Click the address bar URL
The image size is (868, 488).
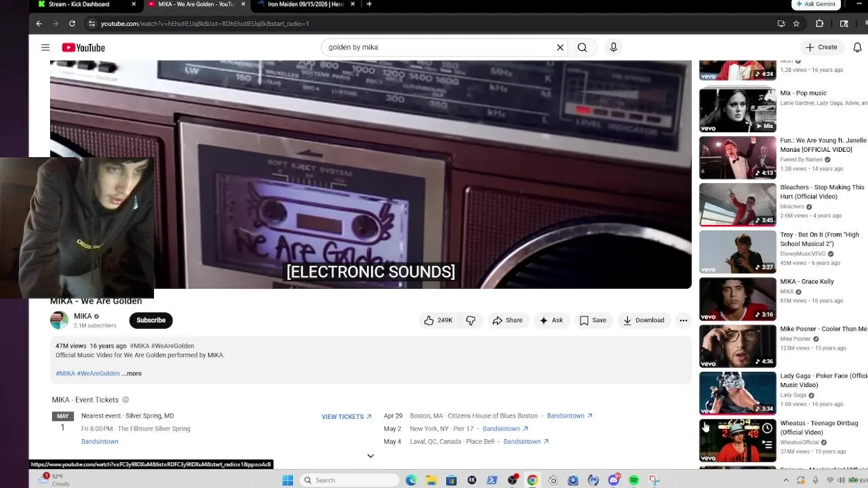pyautogui.click(x=205, y=24)
